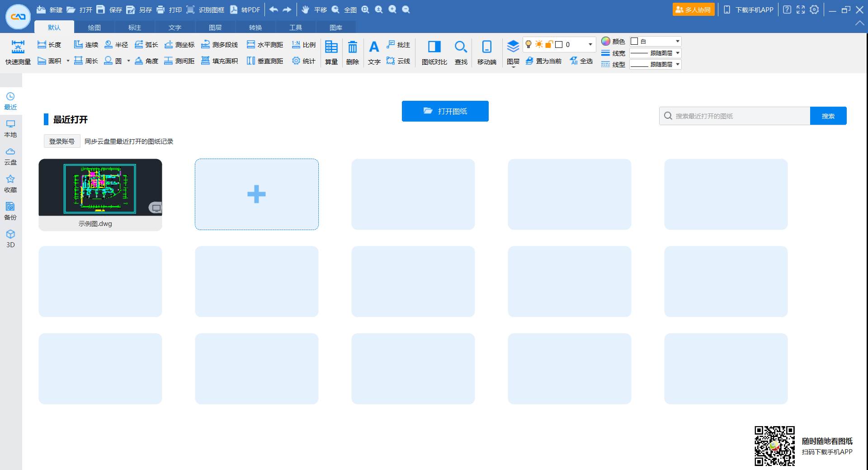Viewport: 868px width, 470px height.
Task: Switch to the 文字 ribbon tab
Action: (175, 28)
